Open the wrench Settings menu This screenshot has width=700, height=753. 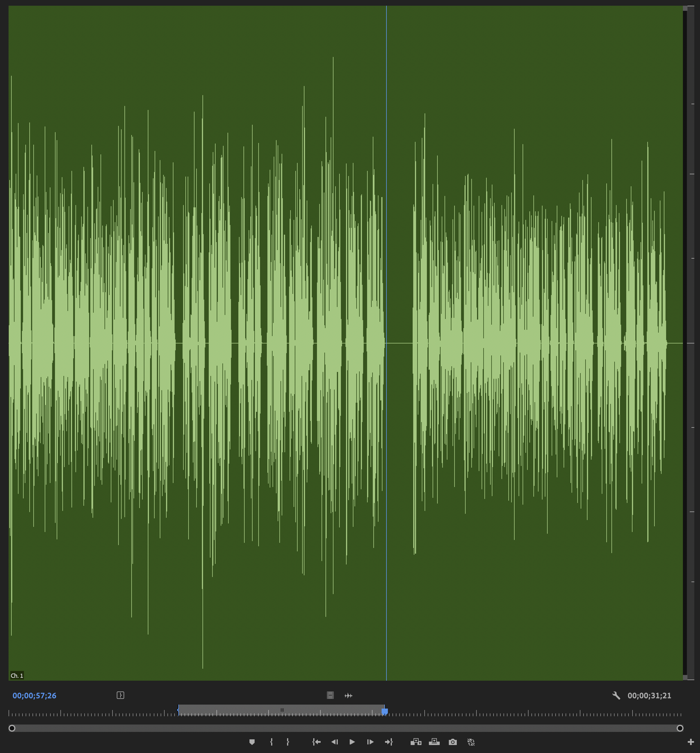(x=616, y=695)
